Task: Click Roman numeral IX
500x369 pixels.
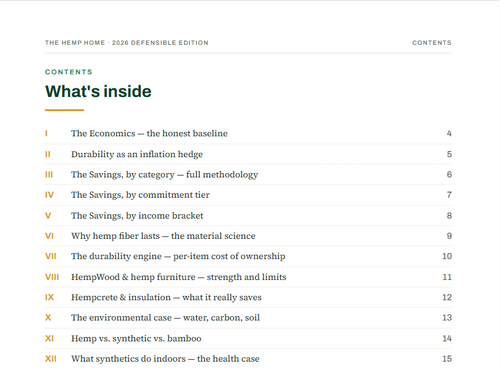Action: click(x=49, y=297)
